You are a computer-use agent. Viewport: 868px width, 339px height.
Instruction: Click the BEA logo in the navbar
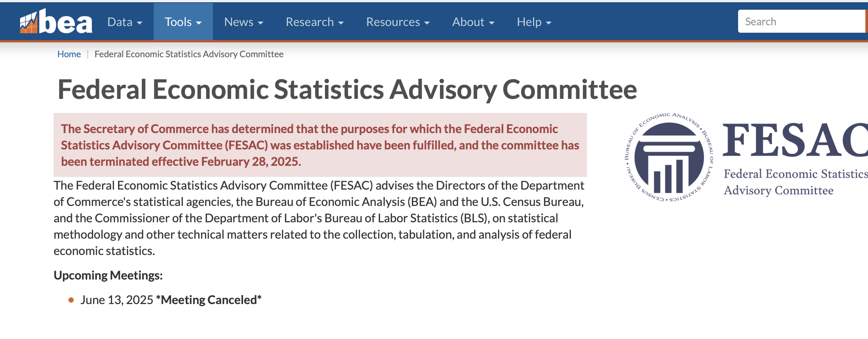click(56, 22)
